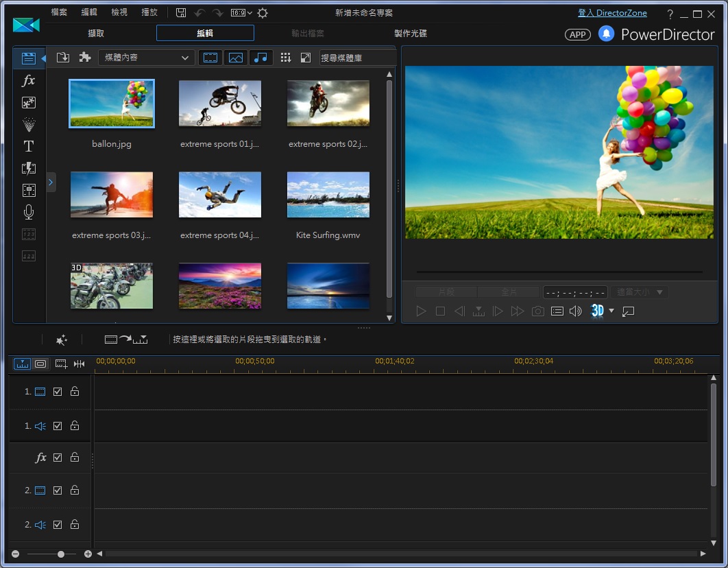Open the Transition room icon
Image resolution: width=728 pixels, height=568 pixels.
(29, 168)
